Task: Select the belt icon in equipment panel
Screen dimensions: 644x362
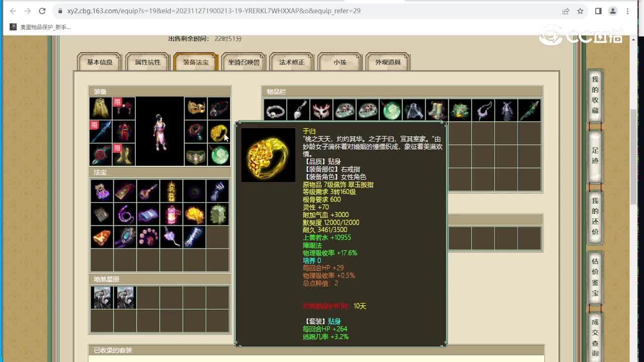Action: [x=196, y=155]
